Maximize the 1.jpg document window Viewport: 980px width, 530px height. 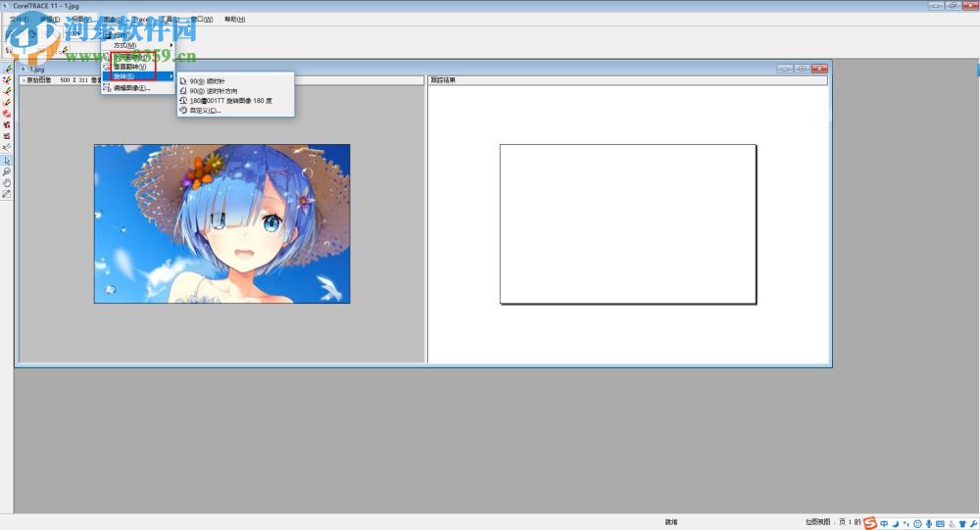(802, 69)
